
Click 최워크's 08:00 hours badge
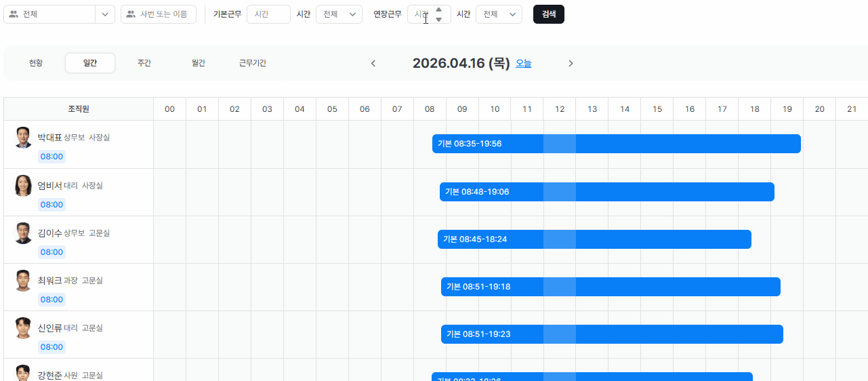[51, 300]
